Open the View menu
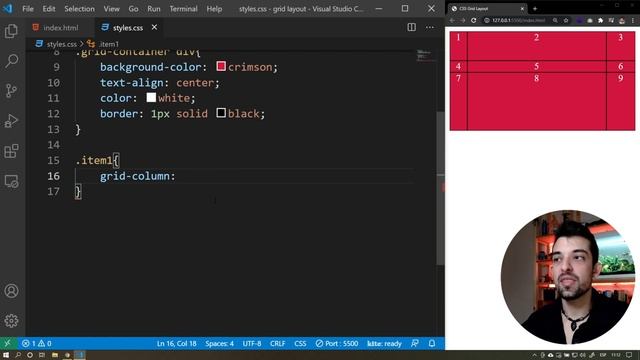The height and width of the screenshot is (360, 640). coord(111,9)
